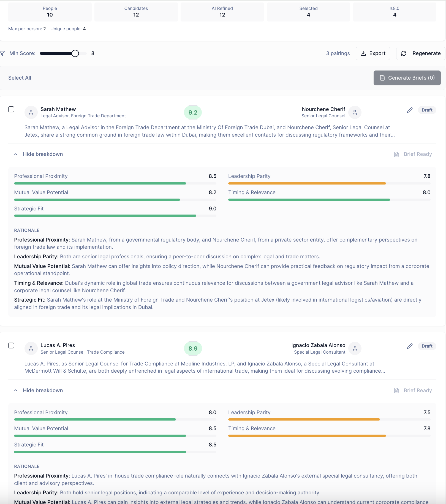The image size is (446, 504).
Task: Tick the checkbox for the Sarah Mathew pairing
Action: coord(11,109)
